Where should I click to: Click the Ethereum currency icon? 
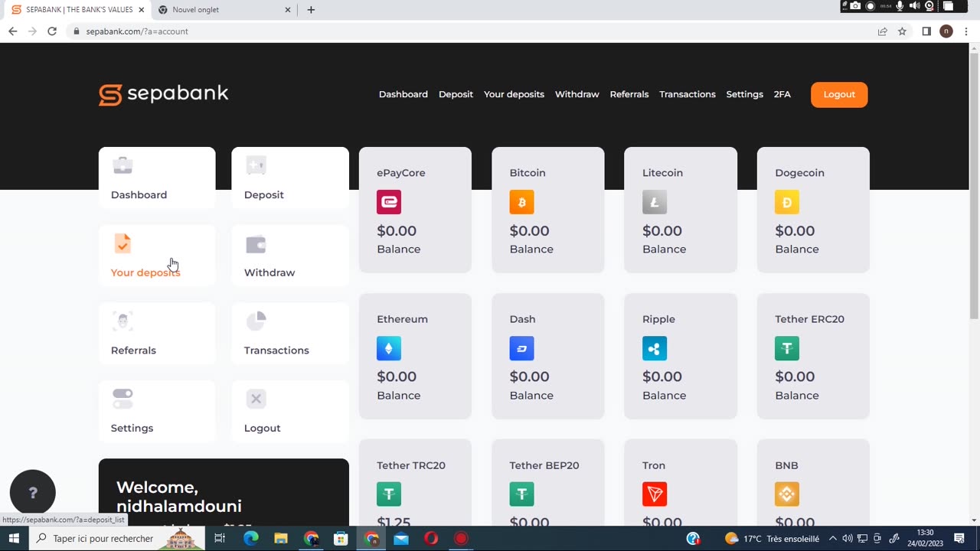click(389, 348)
